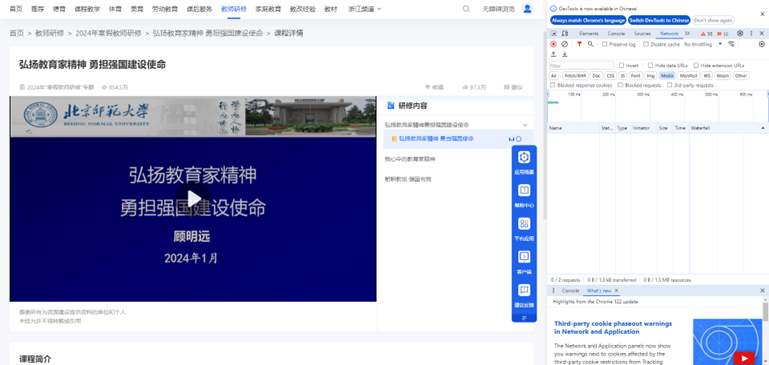Play the video with center play button
The image size is (769, 365).
[x=194, y=199]
